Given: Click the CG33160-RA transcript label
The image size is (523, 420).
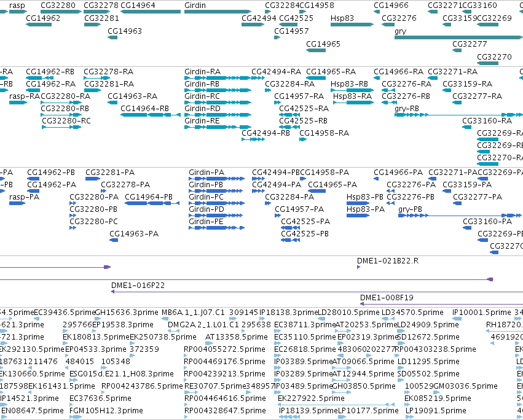Looking at the screenshot, I should [487, 121].
